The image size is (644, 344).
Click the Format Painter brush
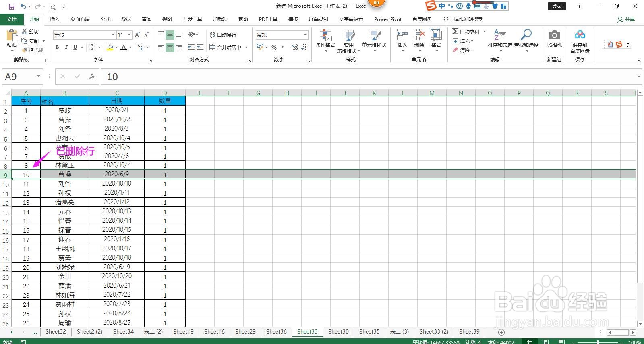pos(25,50)
